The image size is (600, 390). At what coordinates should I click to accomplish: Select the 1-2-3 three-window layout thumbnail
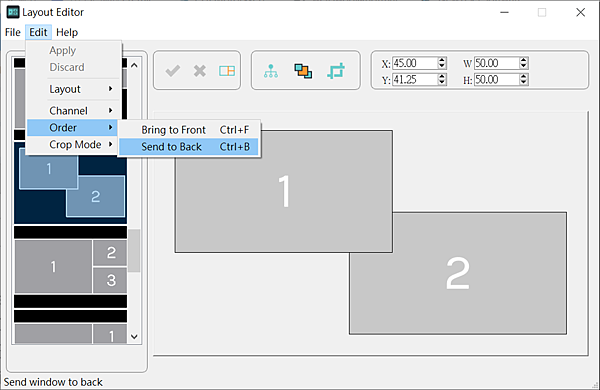pyautogui.click(x=70, y=266)
